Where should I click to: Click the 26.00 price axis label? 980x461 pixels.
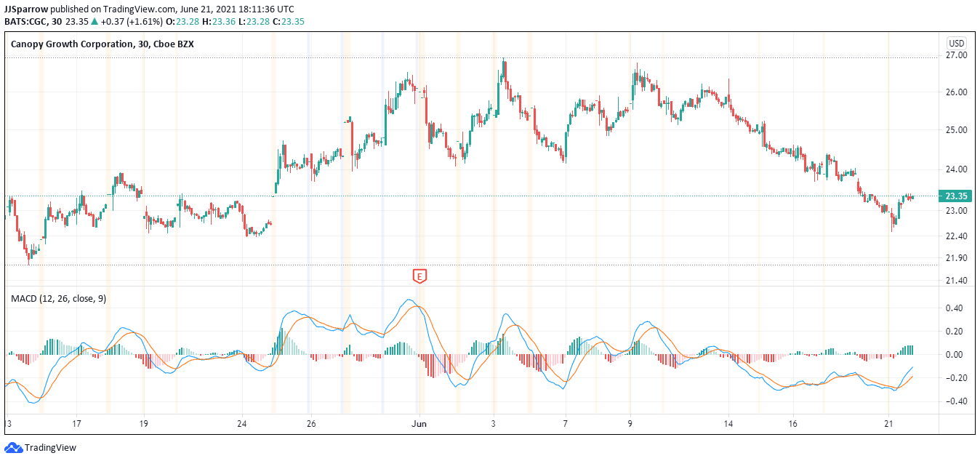[x=957, y=92]
